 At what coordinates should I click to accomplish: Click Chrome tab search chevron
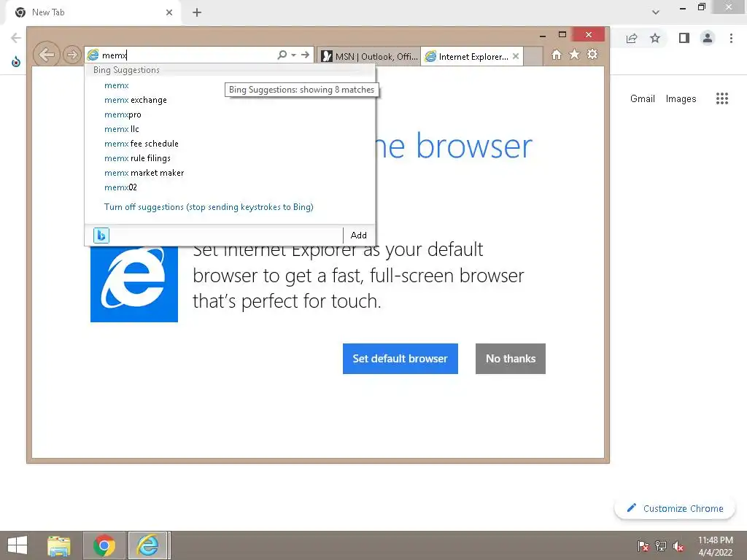coord(656,12)
